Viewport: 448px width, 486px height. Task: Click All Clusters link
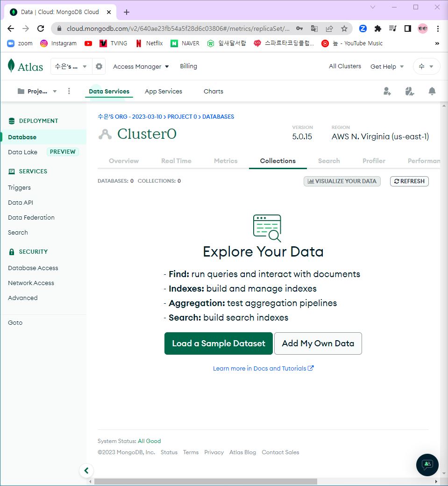345,66
